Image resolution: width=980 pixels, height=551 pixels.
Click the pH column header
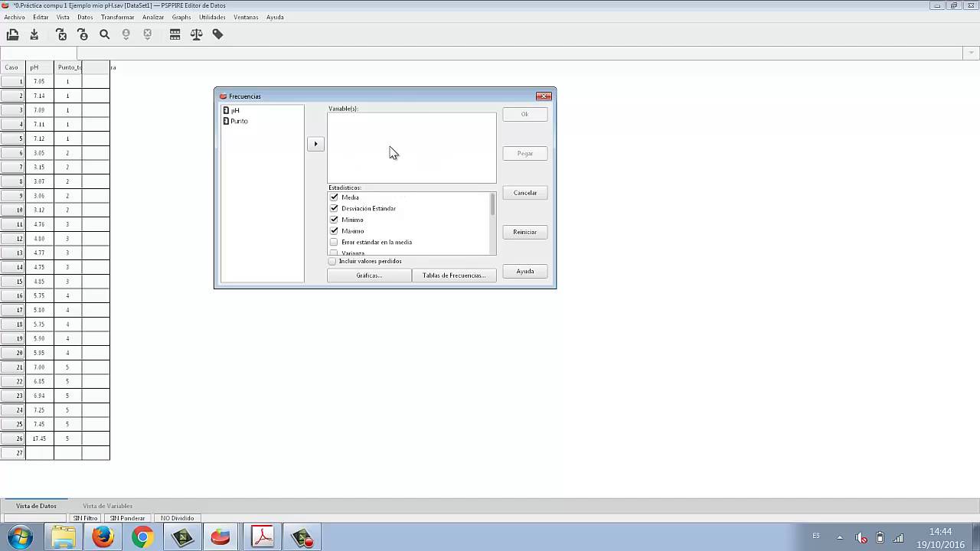pos(39,67)
